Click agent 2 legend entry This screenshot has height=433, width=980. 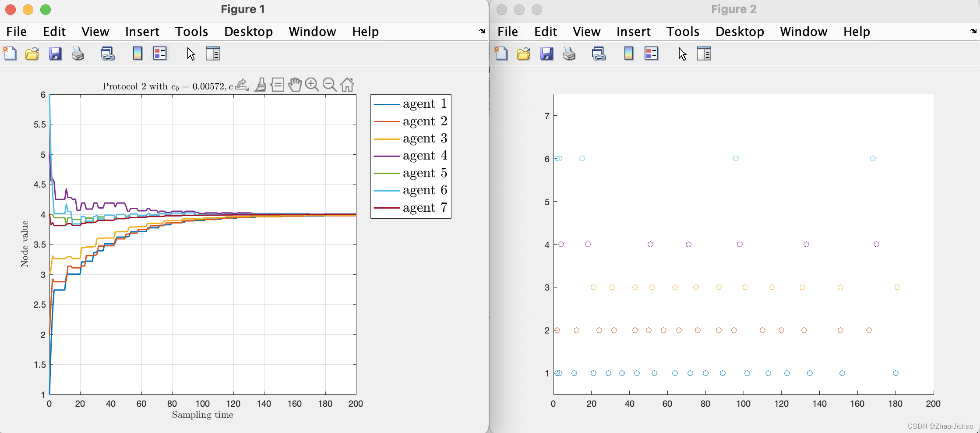click(x=410, y=121)
